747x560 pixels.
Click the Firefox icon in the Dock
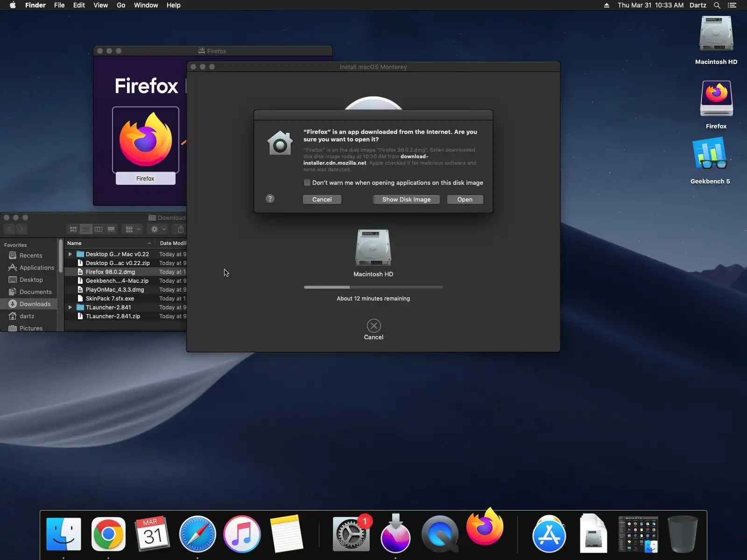coord(485,527)
